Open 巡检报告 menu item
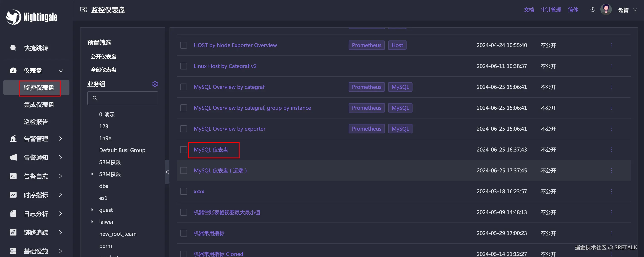The image size is (644, 257). pos(36,122)
